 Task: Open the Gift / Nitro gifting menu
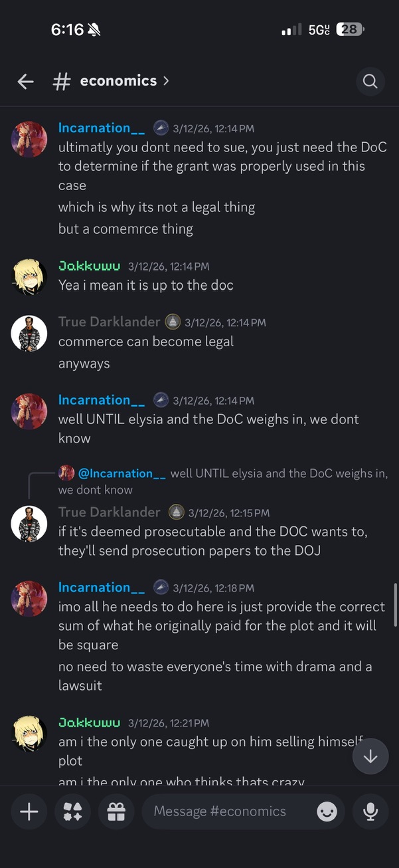[x=116, y=812]
